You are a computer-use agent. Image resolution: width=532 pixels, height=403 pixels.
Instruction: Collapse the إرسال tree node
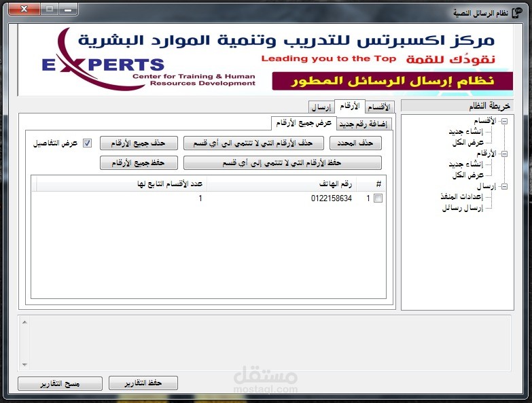(x=505, y=186)
